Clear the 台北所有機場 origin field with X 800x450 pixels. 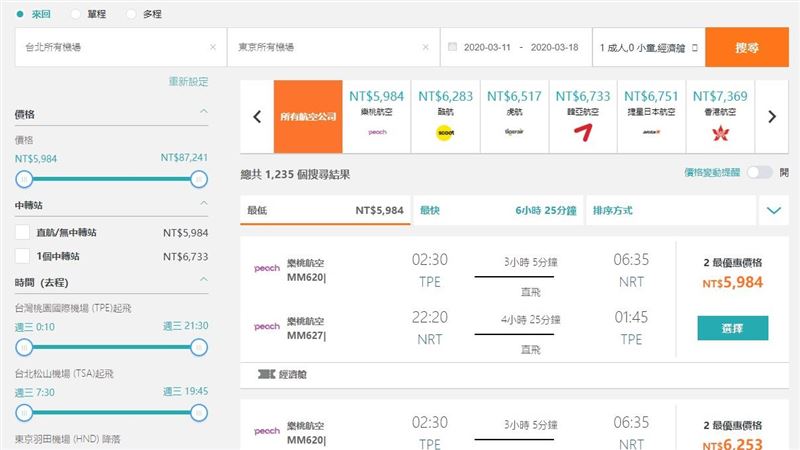click(x=213, y=47)
